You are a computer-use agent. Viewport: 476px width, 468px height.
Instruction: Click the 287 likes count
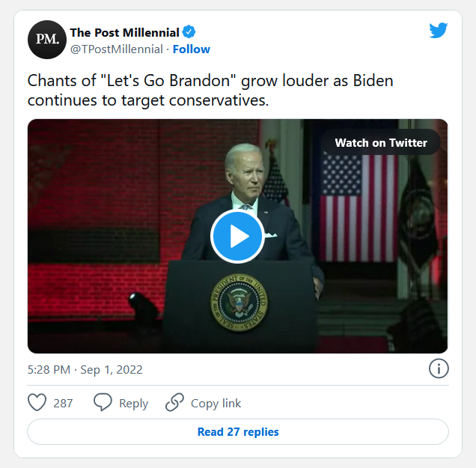click(x=64, y=404)
